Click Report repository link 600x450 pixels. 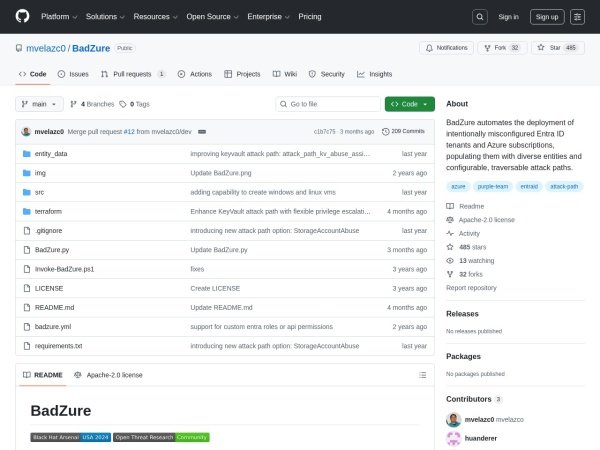pos(471,288)
